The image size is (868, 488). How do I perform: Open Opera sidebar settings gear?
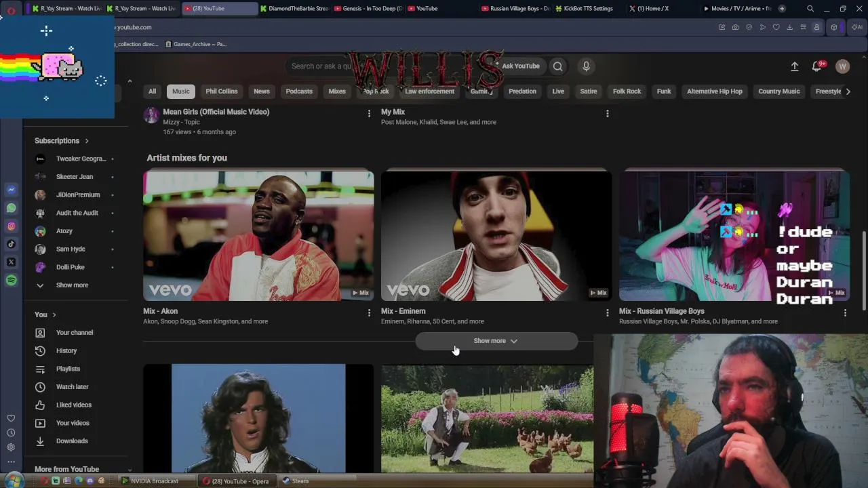[11, 447]
